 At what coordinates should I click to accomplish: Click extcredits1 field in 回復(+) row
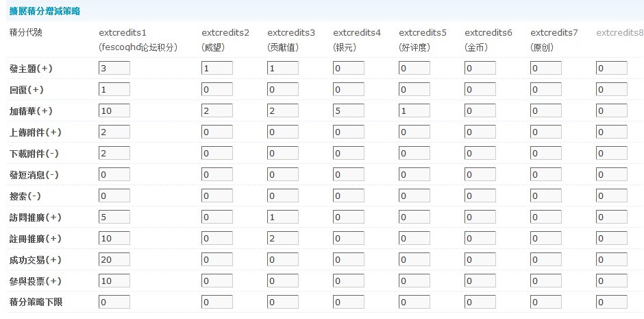coord(114,90)
